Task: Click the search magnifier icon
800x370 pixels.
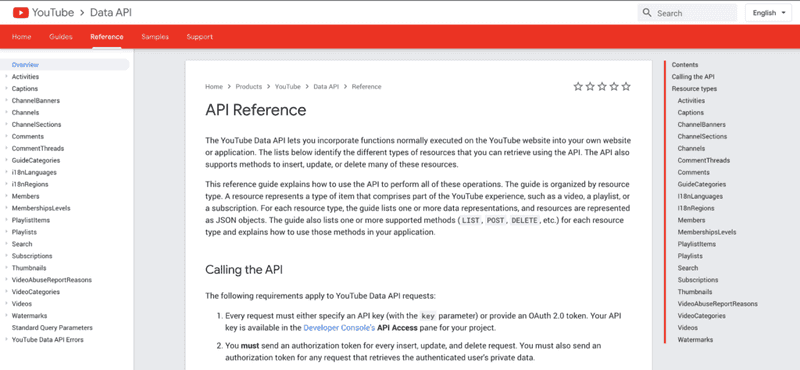Action: 647,13
